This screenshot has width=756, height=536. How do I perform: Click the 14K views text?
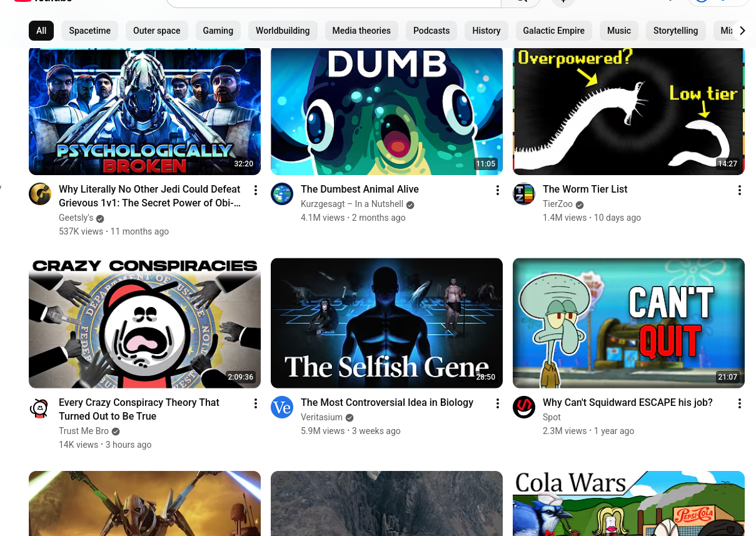click(78, 445)
